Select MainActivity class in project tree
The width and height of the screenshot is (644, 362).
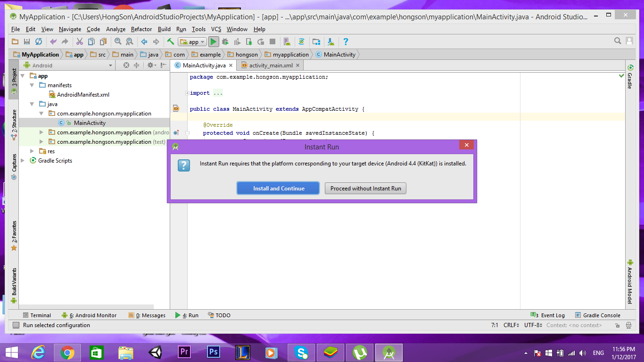pyautogui.click(x=82, y=123)
